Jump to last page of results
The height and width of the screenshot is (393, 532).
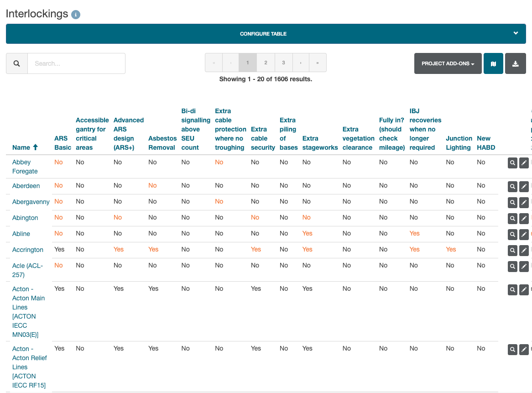(318, 63)
